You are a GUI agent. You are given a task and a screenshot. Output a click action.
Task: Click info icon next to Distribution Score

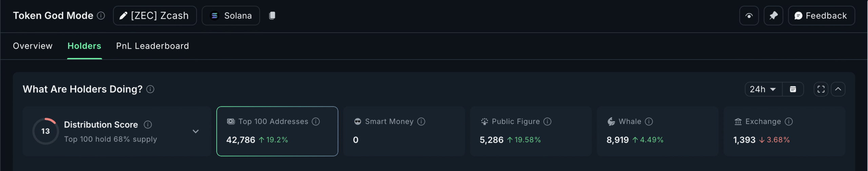coord(148,125)
